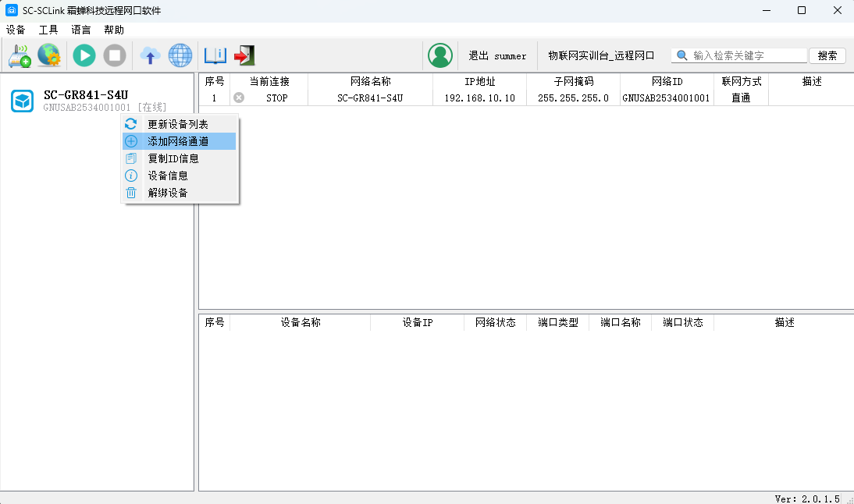Open network settings globe-gear icon

[x=48, y=55]
